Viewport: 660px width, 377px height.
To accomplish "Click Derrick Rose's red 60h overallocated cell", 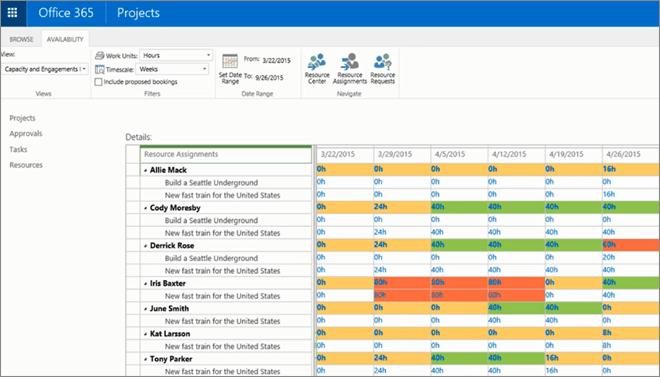I will [x=631, y=245].
